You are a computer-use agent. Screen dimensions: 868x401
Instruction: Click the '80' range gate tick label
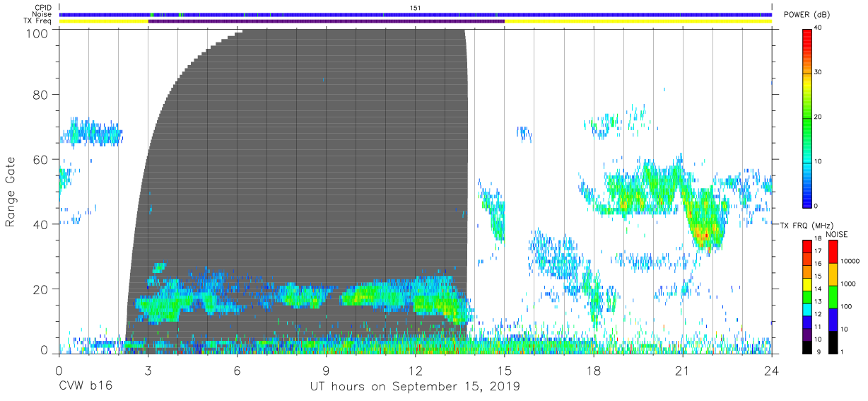coord(42,95)
